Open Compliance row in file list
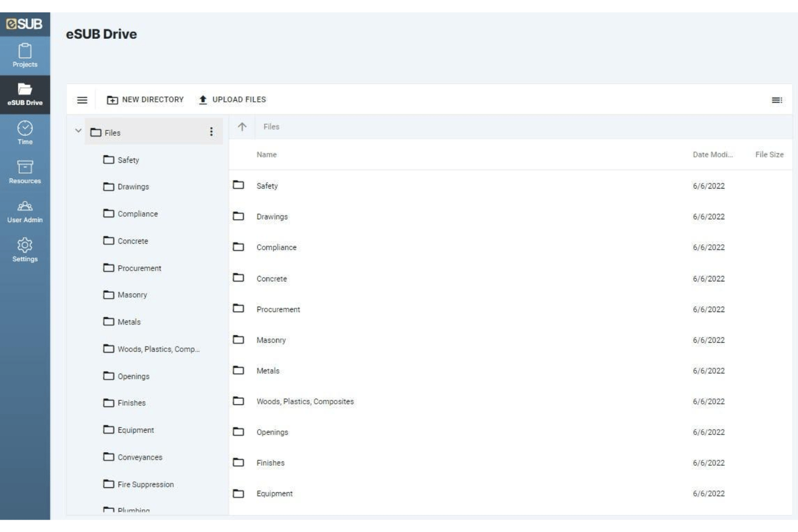798x532 pixels. (511, 247)
